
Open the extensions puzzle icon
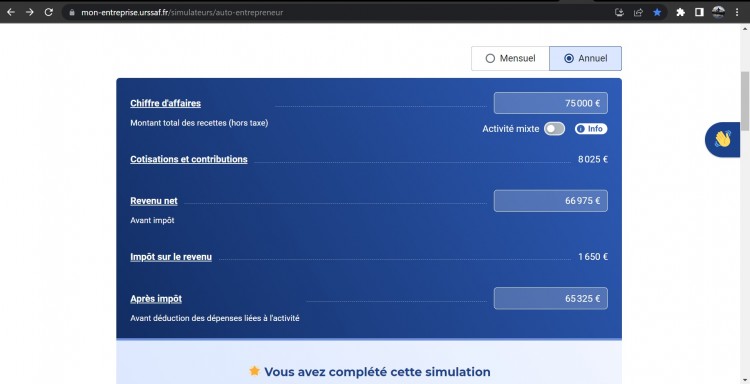click(681, 12)
